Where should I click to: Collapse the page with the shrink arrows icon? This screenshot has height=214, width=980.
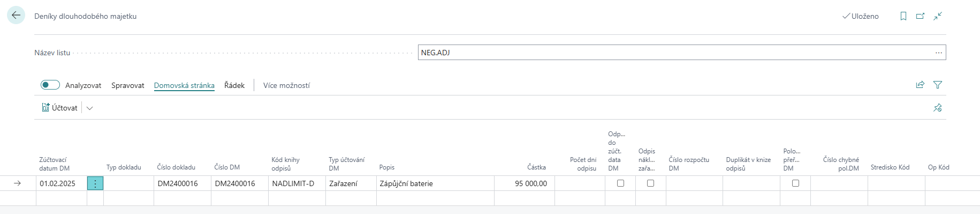tap(938, 16)
